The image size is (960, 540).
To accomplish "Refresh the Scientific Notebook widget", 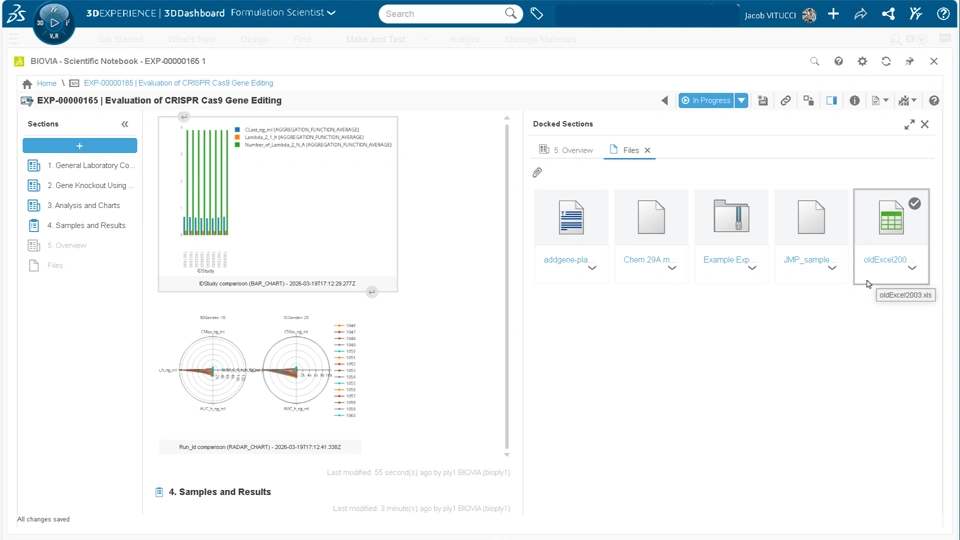I will pos(886,61).
